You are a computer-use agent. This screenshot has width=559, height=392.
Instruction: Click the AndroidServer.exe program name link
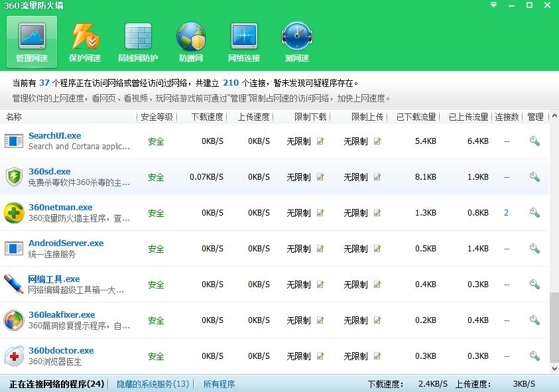(66, 243)
